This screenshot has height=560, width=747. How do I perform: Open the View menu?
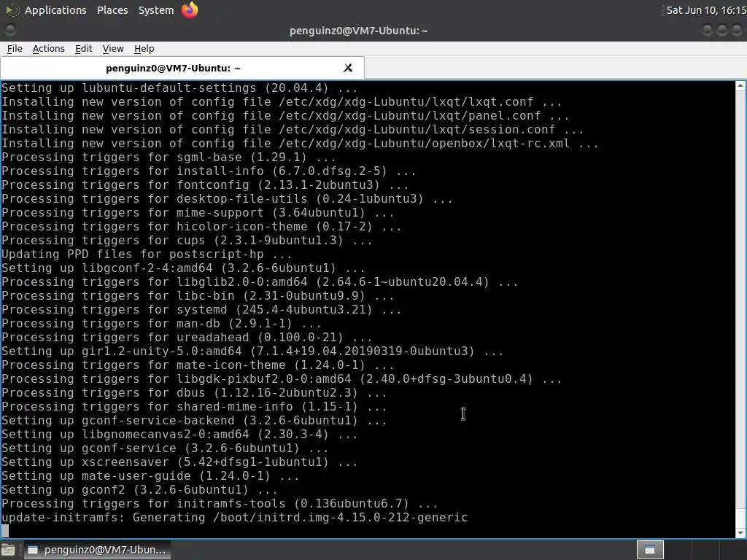[x=113, y=49]
